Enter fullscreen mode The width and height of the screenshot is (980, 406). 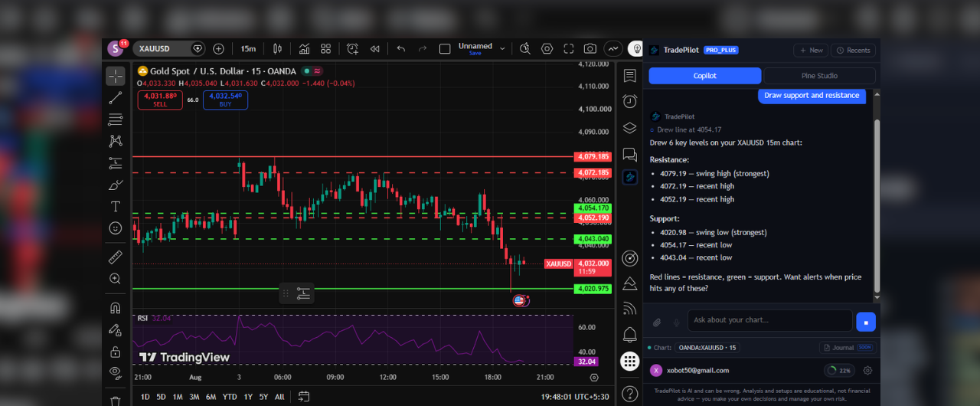569,48
